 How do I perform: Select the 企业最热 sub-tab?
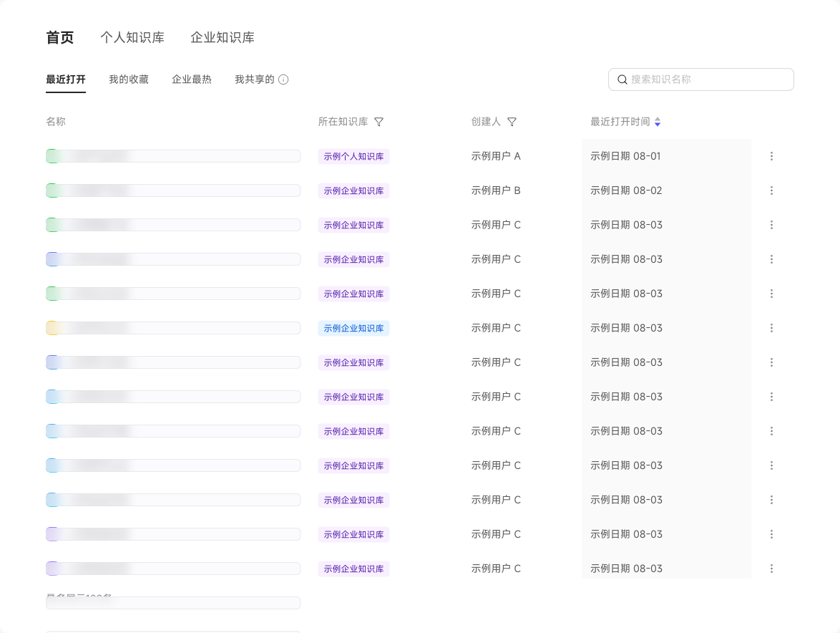(x=192, y=80)
